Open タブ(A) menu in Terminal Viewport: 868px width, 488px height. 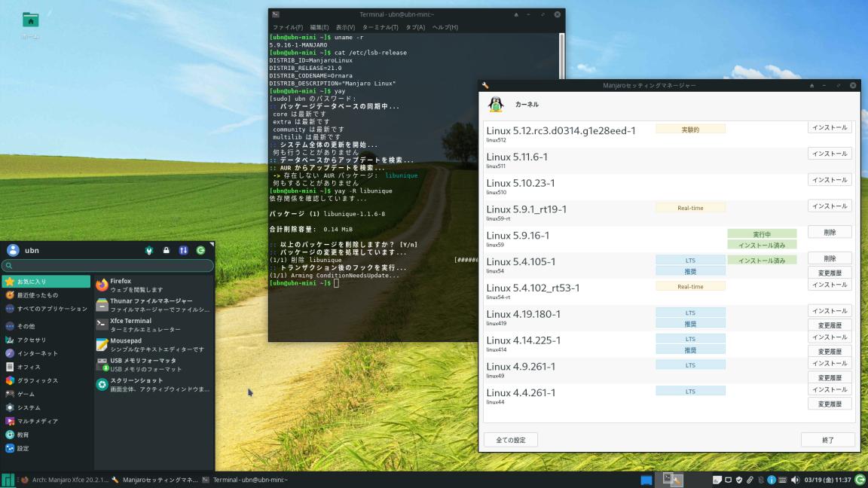tap(415, 27)
